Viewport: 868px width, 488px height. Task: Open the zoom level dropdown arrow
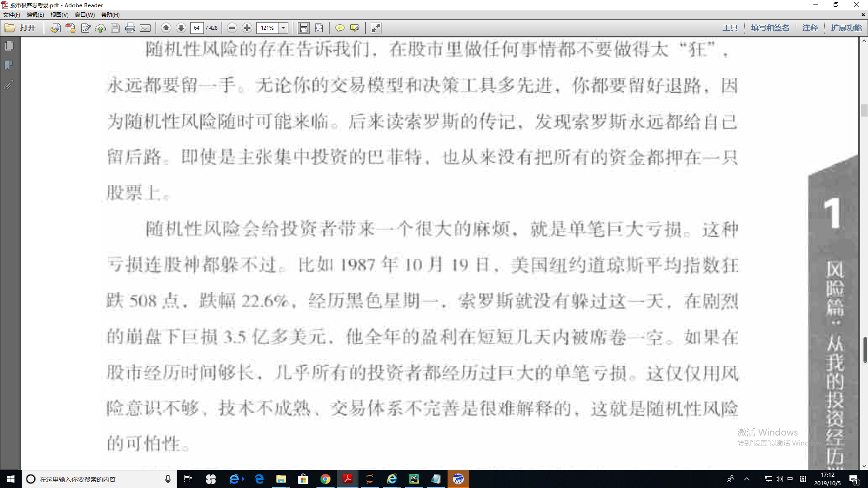tap(283, 28)
